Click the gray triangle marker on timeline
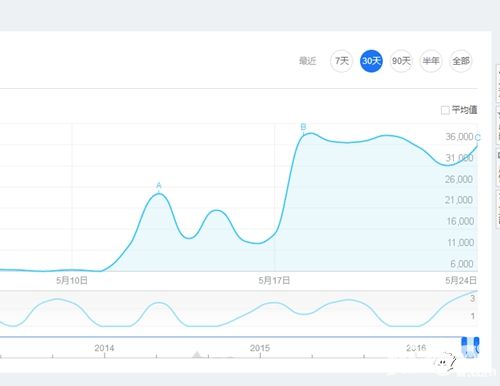Viewport: 500px width, 386px height. (197, 354)
